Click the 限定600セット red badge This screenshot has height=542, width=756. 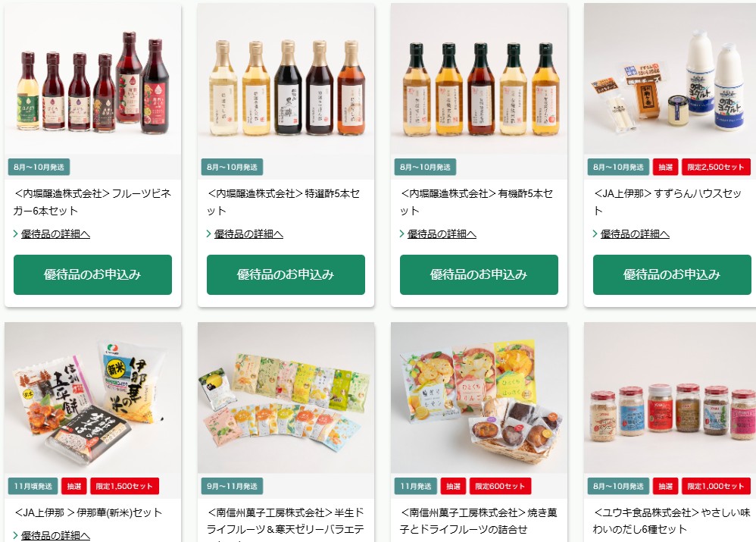pyautogui.click(x=500, y=486)
